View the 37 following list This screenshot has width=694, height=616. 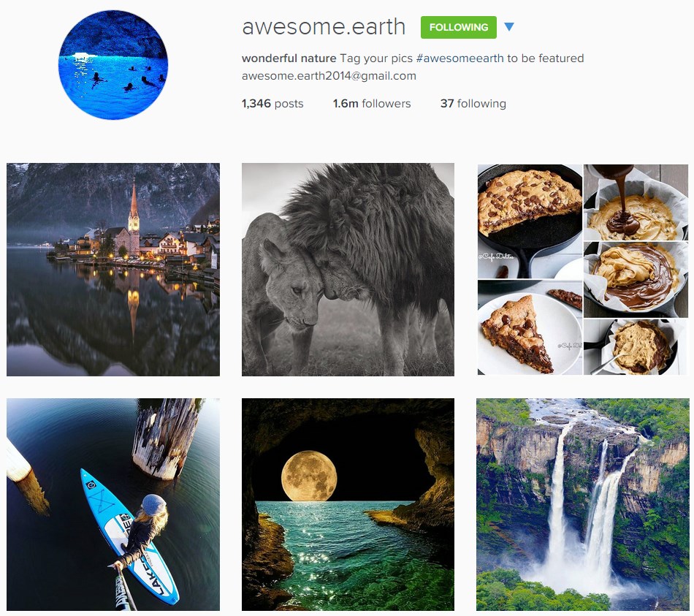coord(473,104)
